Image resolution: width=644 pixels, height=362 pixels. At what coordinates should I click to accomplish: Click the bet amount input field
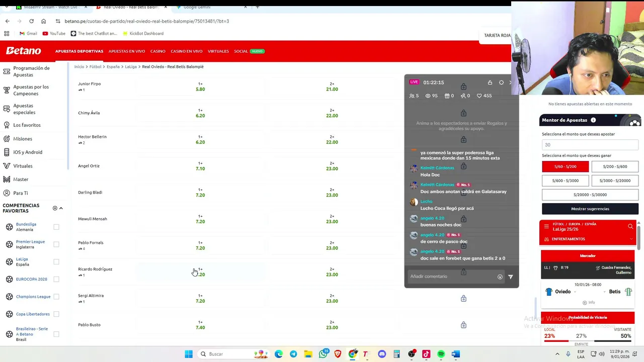click(x=590, y=145)
